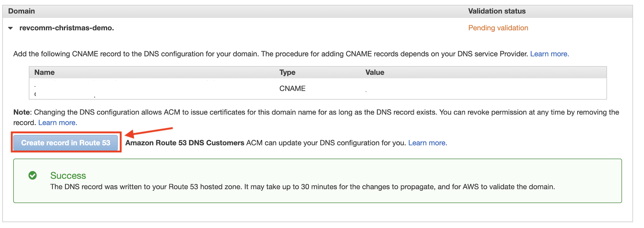
Task: Open Learn more link beside Route 53 DNS Customers
Action: 428,143
